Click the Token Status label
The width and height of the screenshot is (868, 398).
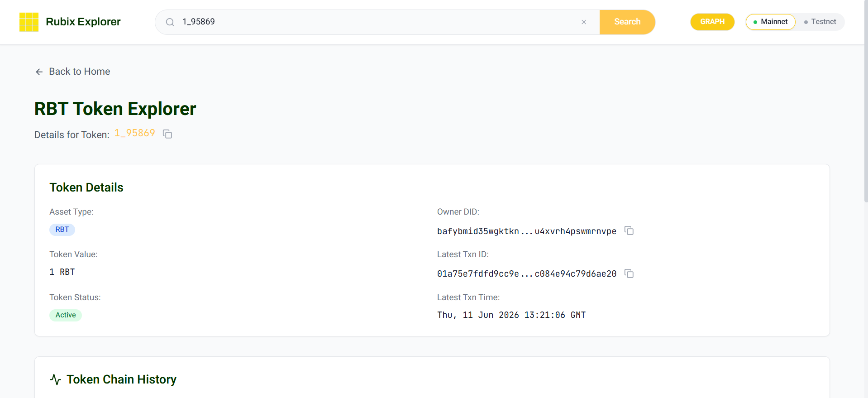click(x=75, y=297)
